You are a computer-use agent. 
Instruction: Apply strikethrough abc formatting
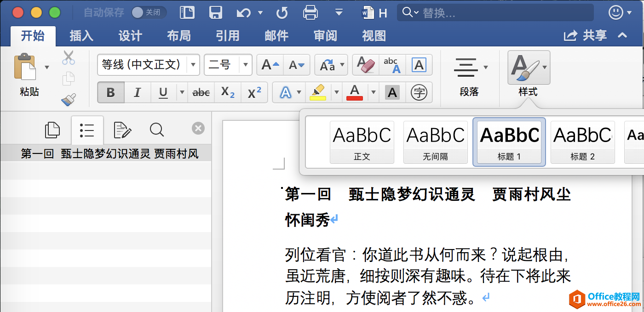[x=201, y=92]
